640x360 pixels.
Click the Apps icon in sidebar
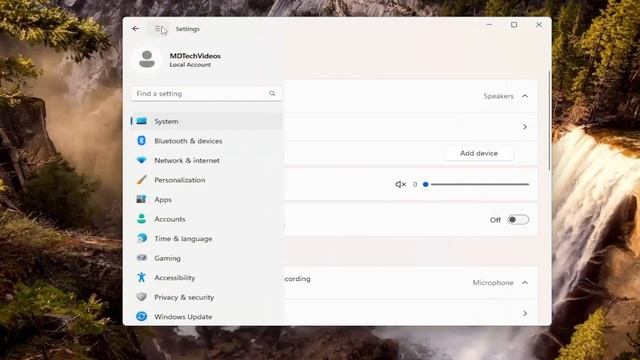tap(142, 199)
